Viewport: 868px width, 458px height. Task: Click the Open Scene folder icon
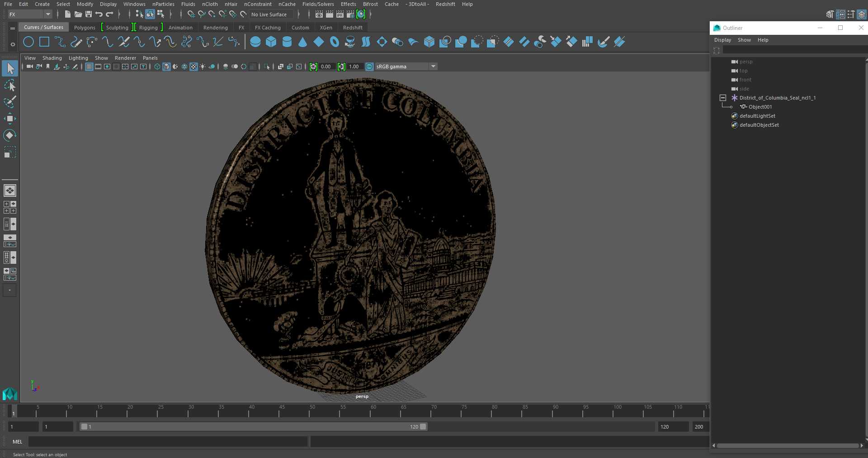(78, 14)
